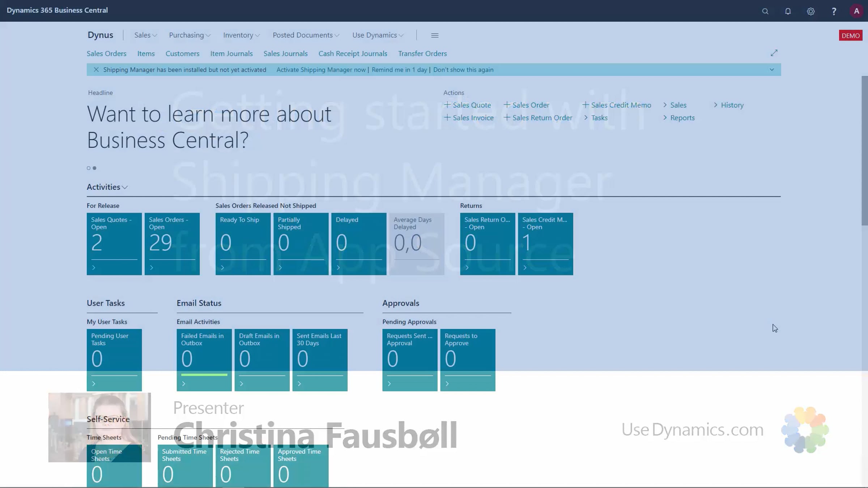Open Draft Emails in Outbox tile

pos(262,360)
